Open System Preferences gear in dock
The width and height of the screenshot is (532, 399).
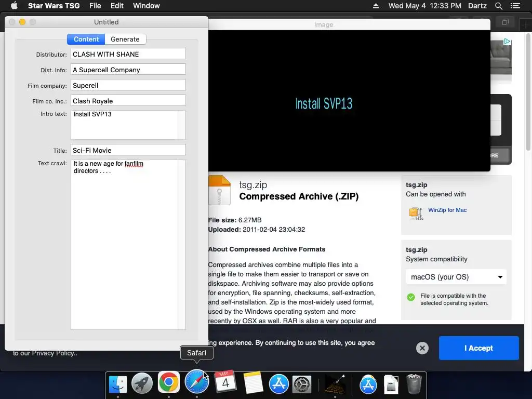(x=302, y=384)
